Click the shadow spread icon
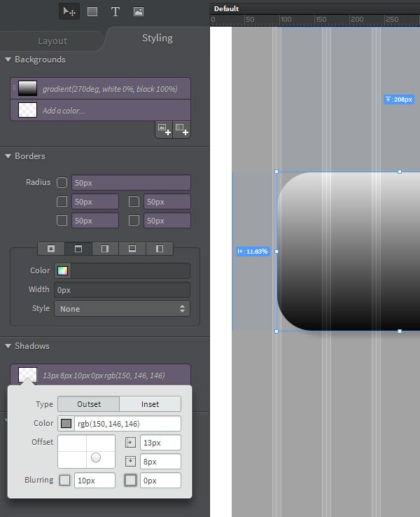This screenshot has height=517, width=420. pyautogui.click(x=130, y=480)
